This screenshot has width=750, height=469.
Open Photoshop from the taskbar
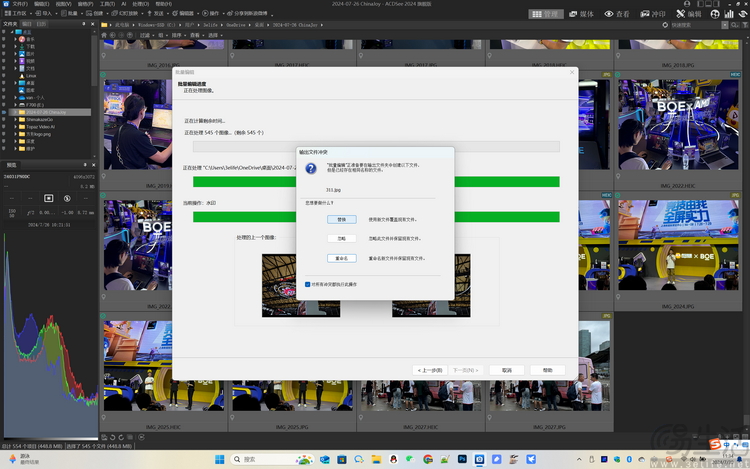point(462,459)
